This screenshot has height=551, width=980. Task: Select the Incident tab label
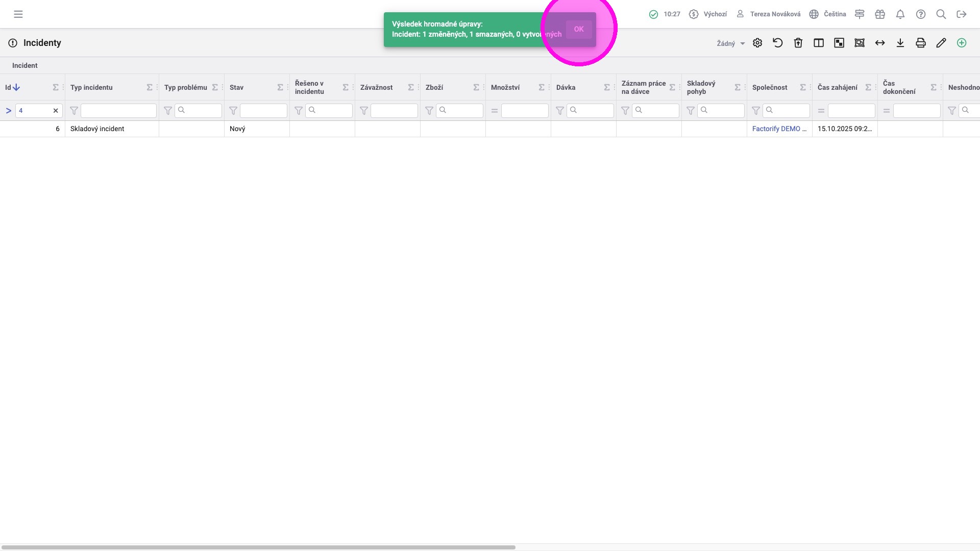(x=25, y=65)
